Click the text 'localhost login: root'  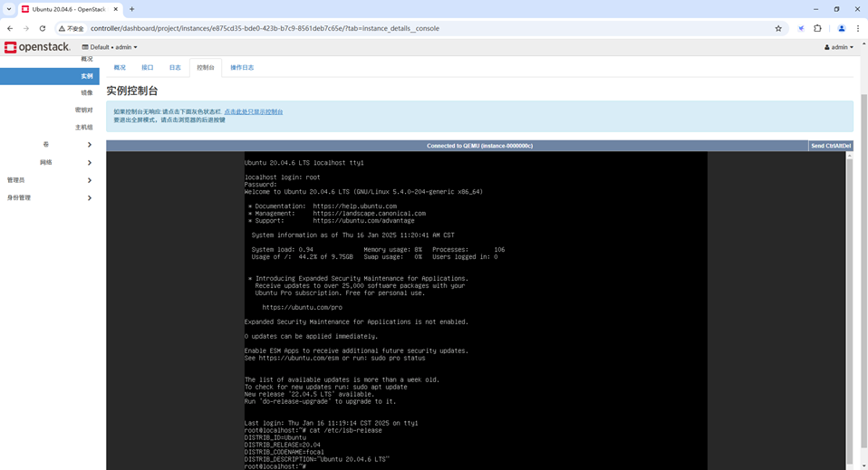[283, 177]
